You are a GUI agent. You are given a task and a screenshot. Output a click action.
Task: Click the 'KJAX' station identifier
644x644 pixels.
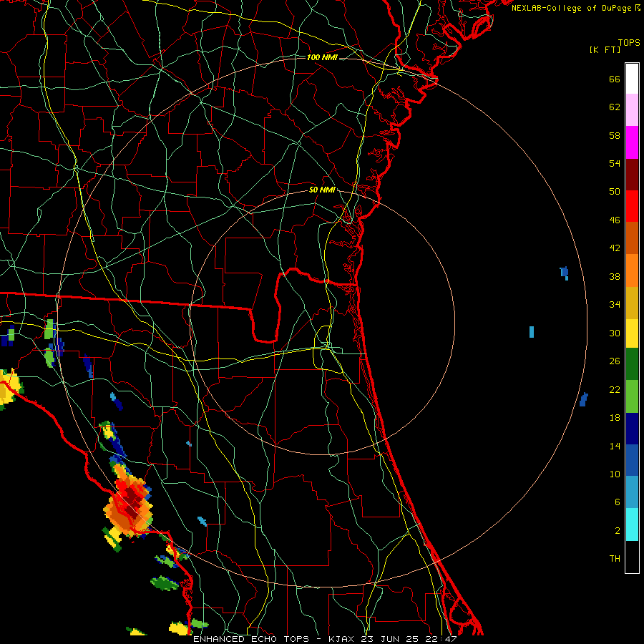(343, 639)
